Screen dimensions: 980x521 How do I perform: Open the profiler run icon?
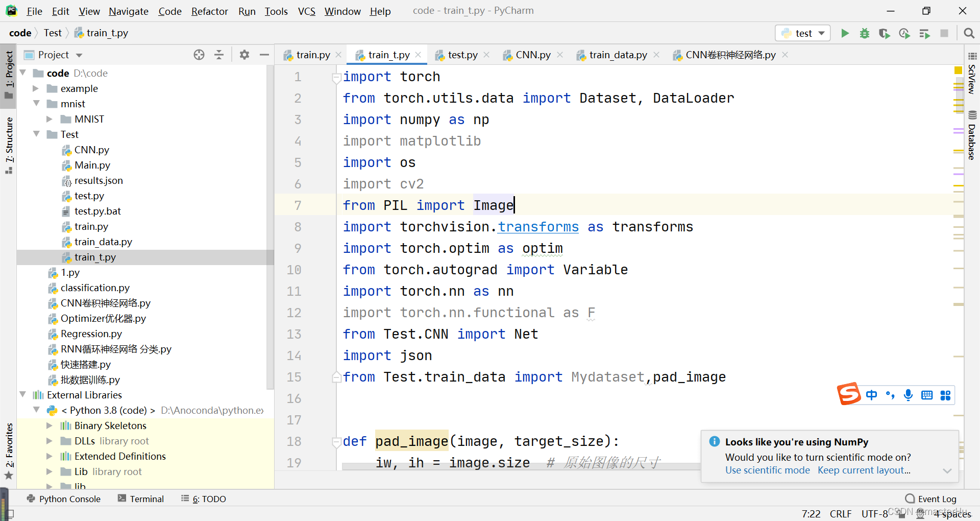tap(904, 33)
